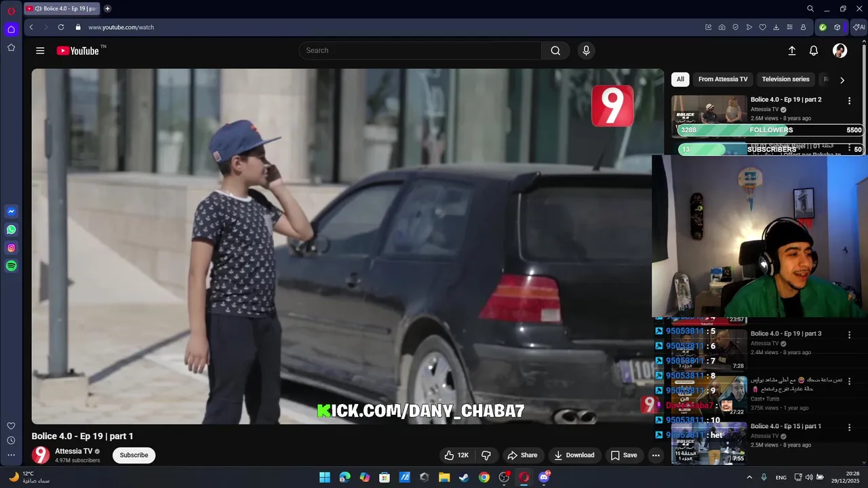Open the Opera sidebar bookmarks star
Viewport: 868px width, 488px height.
click(11, 47)
